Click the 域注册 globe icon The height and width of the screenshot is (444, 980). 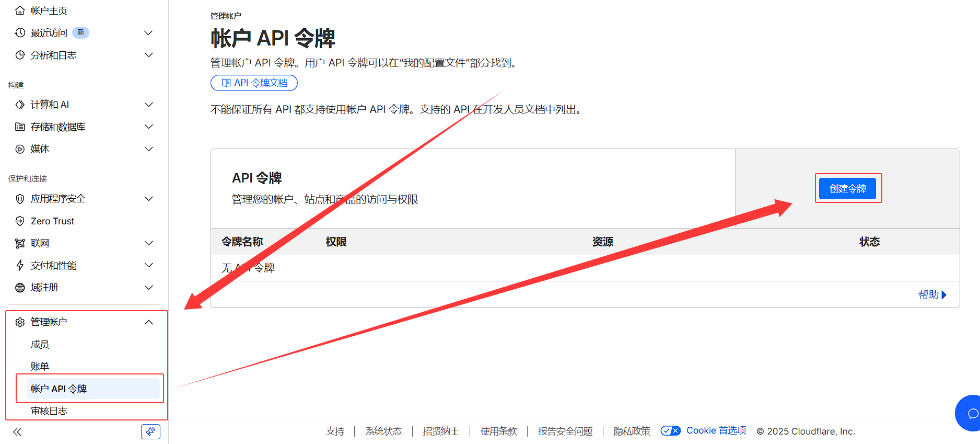point(20,288)
